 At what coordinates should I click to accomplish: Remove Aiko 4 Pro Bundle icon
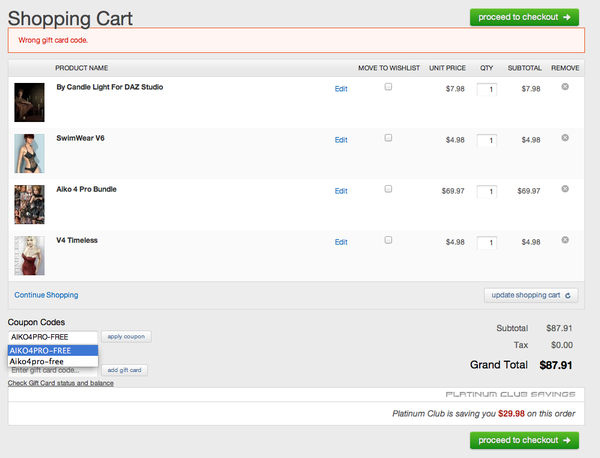tap(565, 188)
